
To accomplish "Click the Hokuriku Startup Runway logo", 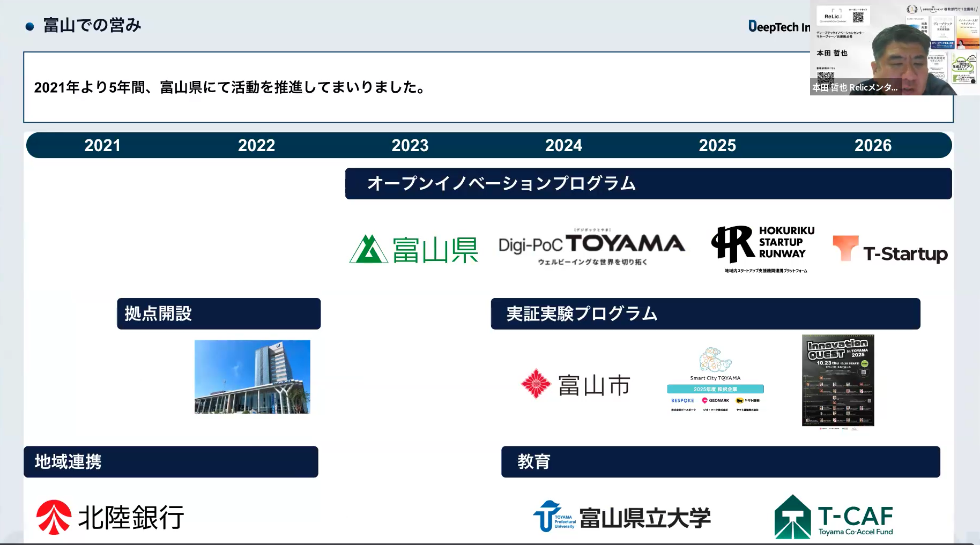I will [763, 249].
